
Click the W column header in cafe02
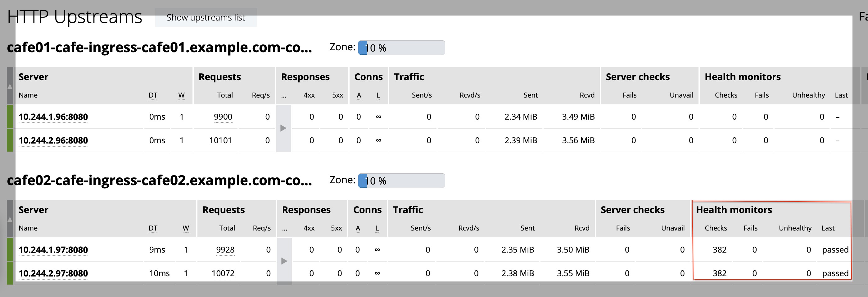186,228
